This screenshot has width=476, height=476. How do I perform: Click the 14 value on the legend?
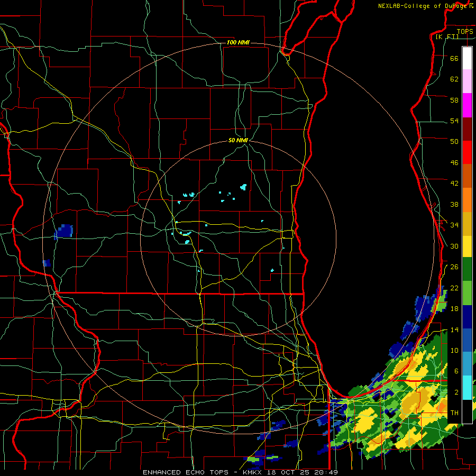454,329
